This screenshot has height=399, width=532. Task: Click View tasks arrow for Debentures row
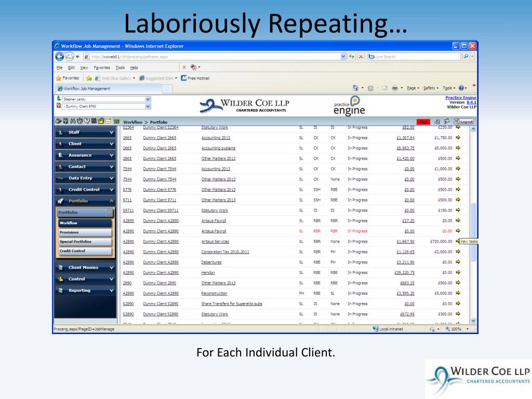pos(458,262)
